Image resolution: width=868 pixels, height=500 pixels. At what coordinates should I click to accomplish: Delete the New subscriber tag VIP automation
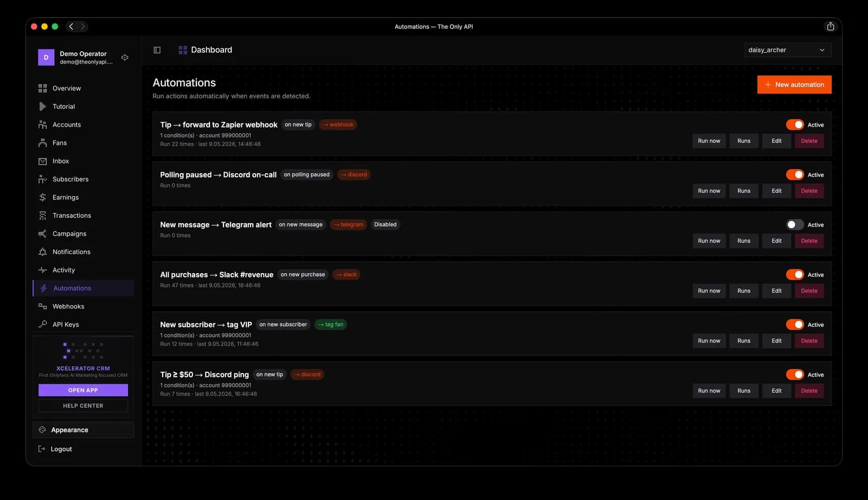coord(809,341)
